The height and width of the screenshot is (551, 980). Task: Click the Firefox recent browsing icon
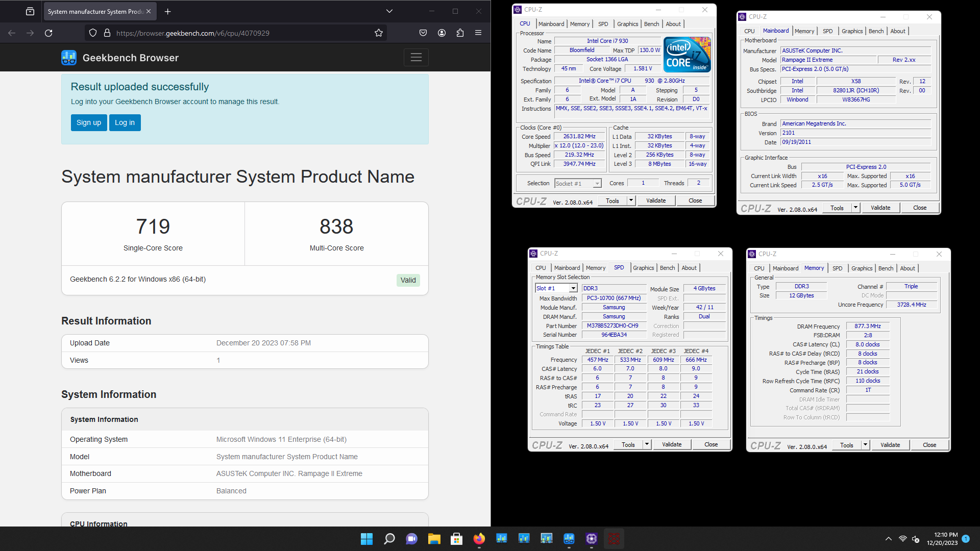tap(30, 11)
